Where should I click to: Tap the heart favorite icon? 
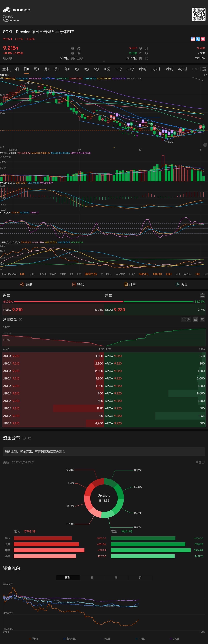point(203,39)
